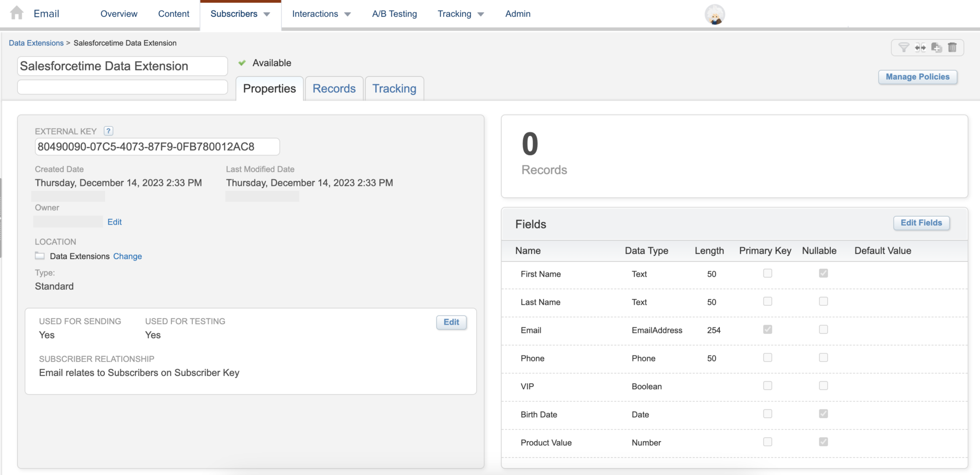Click the Data Extensions folder icon under Location

pyautogui.click(x=39, y=256)
